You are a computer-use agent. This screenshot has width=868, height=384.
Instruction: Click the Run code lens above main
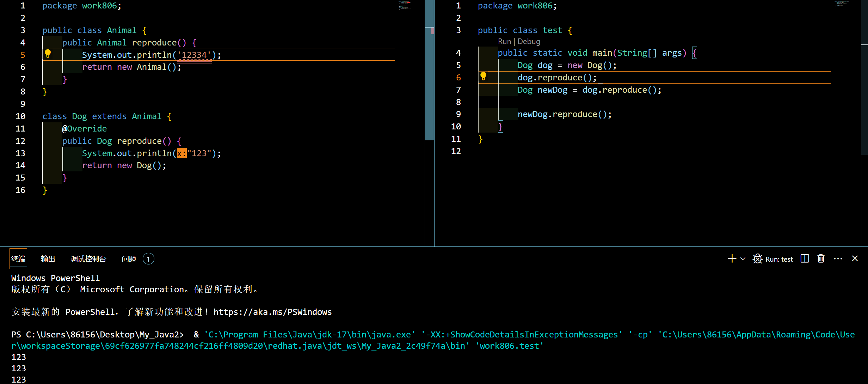coord(504,42)
